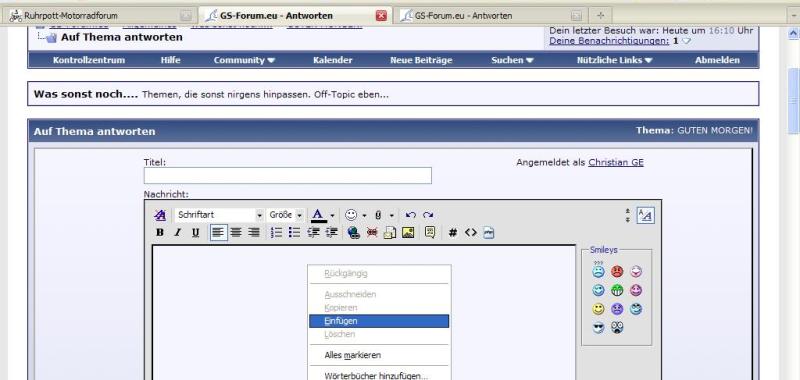Undo the last editor action

tap(411, 215)
